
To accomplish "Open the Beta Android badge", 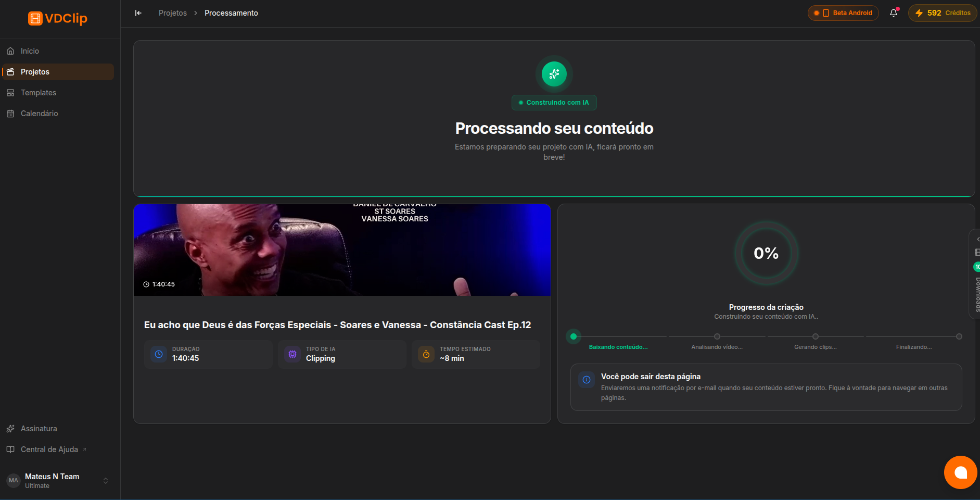I will tap(843, 13).
